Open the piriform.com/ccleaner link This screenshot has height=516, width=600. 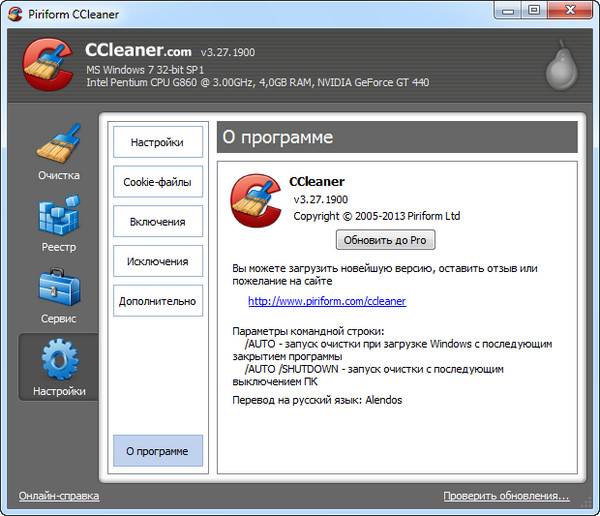[x=327, y=301]
